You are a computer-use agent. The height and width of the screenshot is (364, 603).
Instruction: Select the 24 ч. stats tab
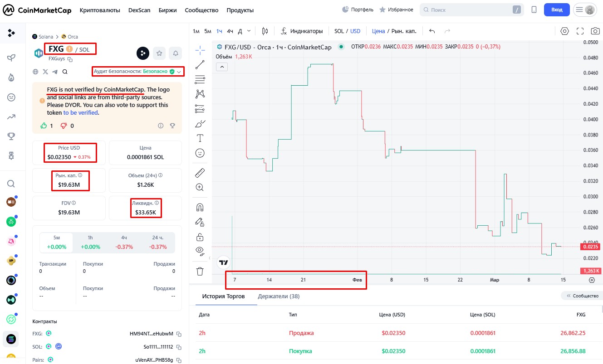[158, 243]
